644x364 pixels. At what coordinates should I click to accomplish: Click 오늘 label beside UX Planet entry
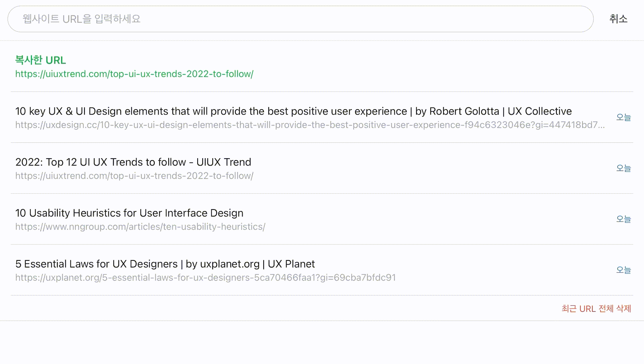(623, 270)
